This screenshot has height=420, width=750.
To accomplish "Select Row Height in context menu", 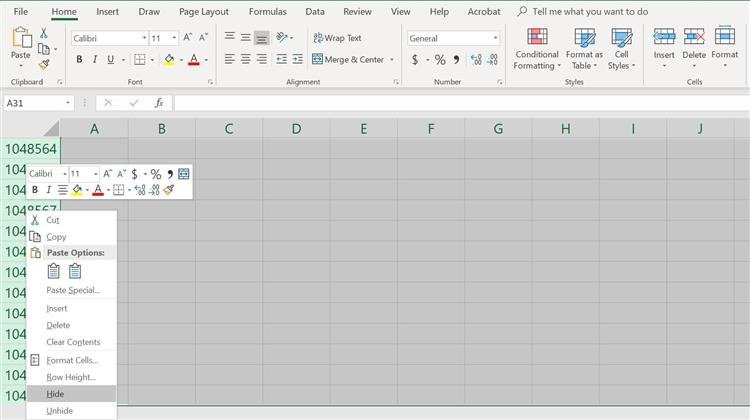I will (x=71, y=377).
